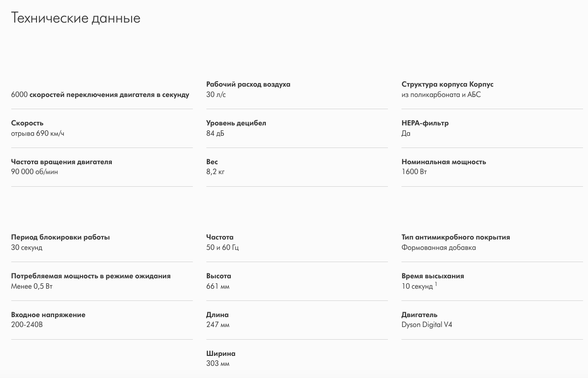The width and height of the screenshot is (588, 378).
Task: Click the Уровень децибел spec label
Action: (x=236, y=123)
